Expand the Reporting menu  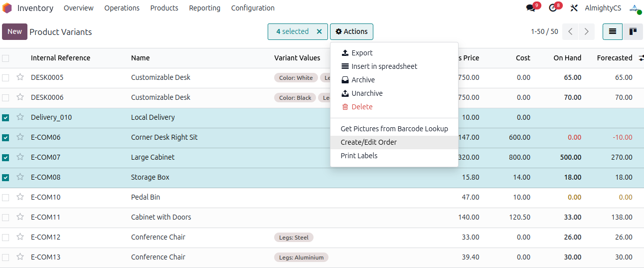(x=204, y=8)
